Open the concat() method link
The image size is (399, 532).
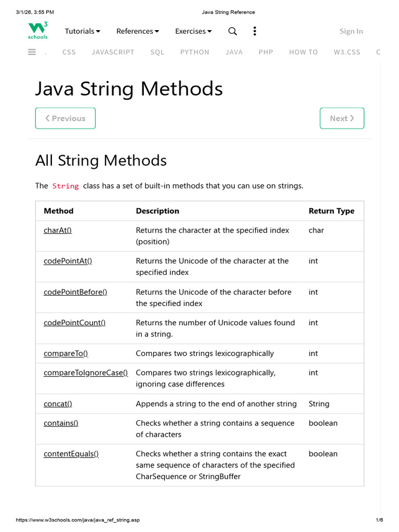[58, 404]
